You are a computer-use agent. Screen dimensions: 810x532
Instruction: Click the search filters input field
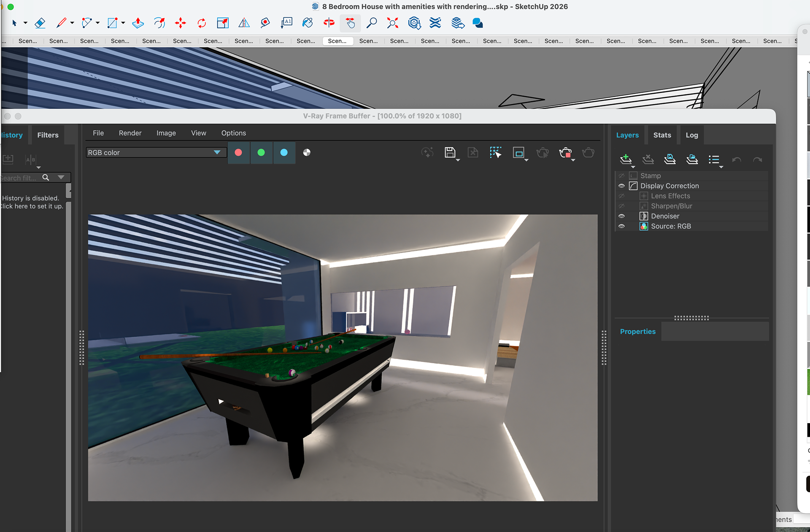[x=19, y=178]
